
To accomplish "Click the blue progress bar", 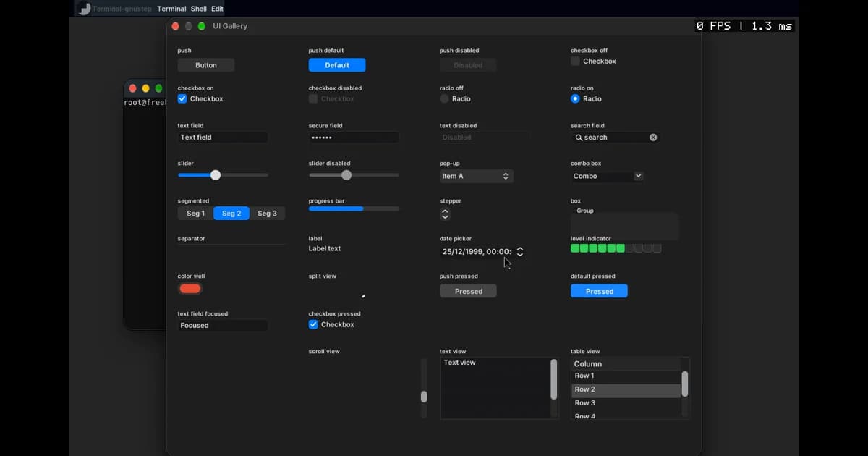I will (354, 208).
